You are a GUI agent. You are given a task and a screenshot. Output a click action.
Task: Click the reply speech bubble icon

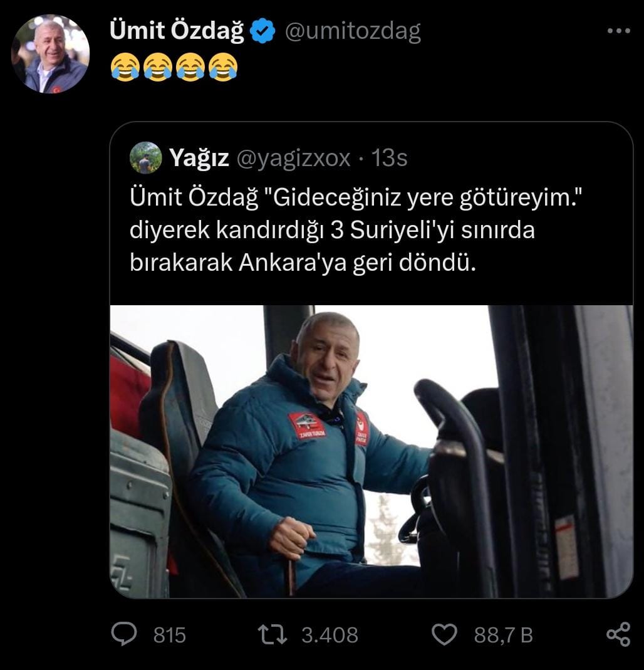pyautogui.click(x=124, y=634)
